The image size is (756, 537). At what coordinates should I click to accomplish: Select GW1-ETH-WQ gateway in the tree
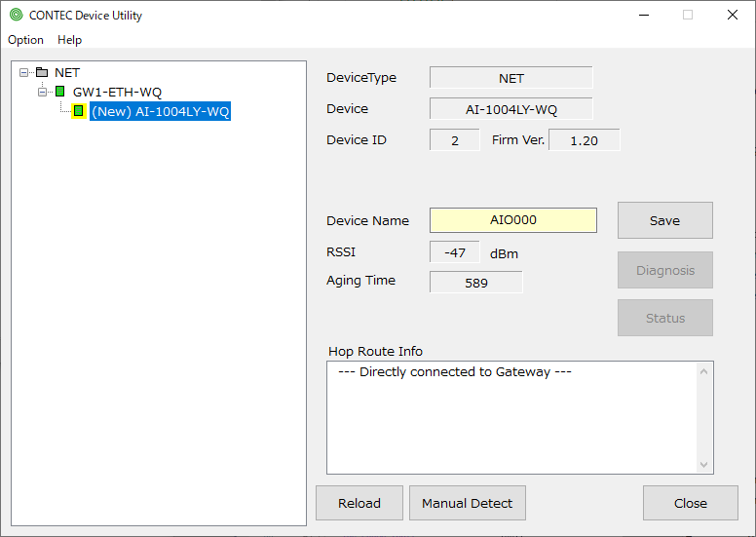[x=117, y=92]
